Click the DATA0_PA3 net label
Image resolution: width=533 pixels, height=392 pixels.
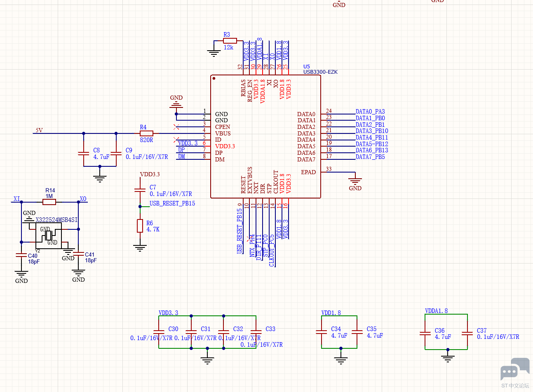[x=370, y=112]
